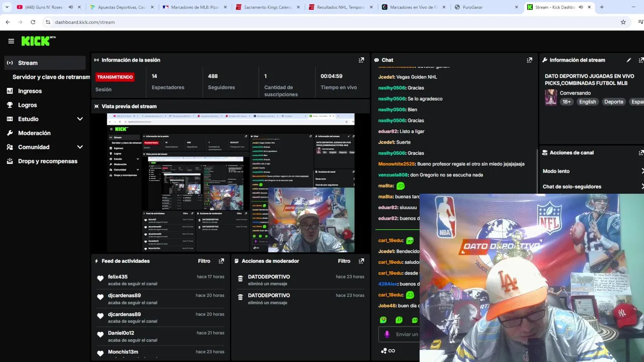
Task: Expand the Estudio sidebar section
Action: tap(79, 119)
